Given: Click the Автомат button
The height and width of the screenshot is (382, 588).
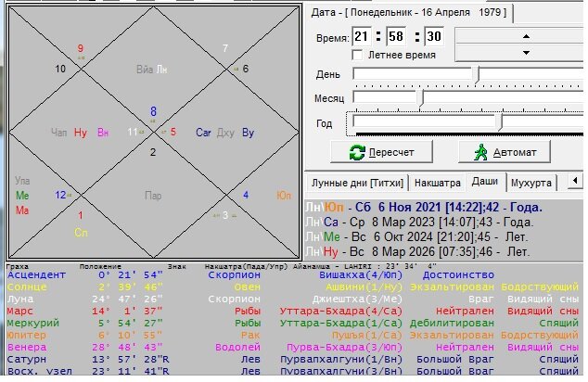Looking at the screenshot, I should point(505,152).
